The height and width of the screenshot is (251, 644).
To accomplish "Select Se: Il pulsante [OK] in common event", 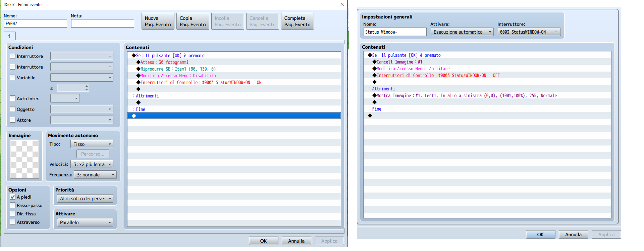I will click(x=487, y=55).
